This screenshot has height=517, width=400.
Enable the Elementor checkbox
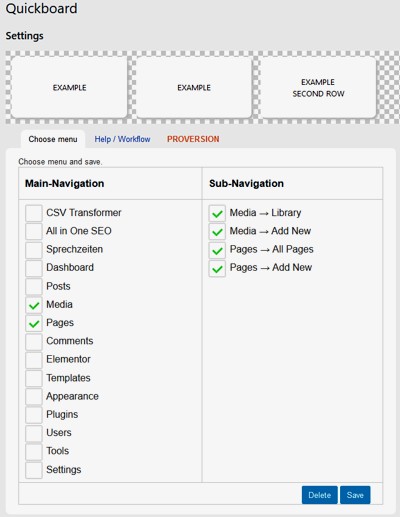coord(34,360)
